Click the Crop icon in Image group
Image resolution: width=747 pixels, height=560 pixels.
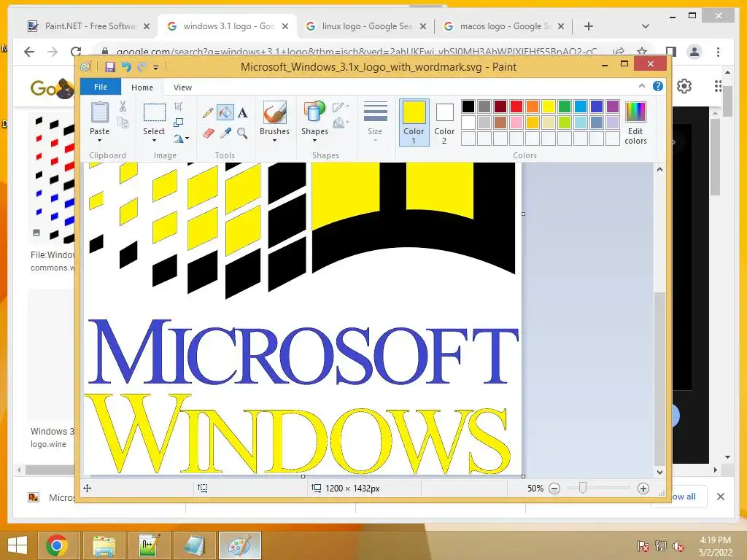178,106
